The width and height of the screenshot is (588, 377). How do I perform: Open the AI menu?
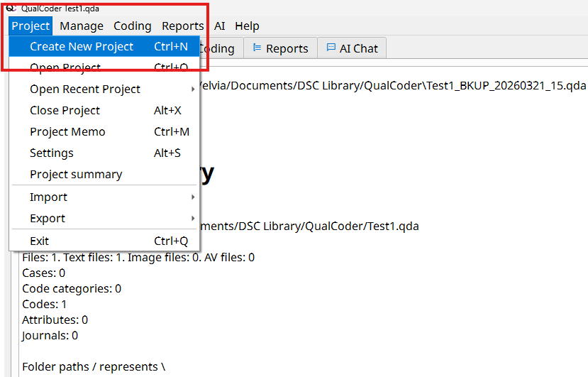click(220, 26)
